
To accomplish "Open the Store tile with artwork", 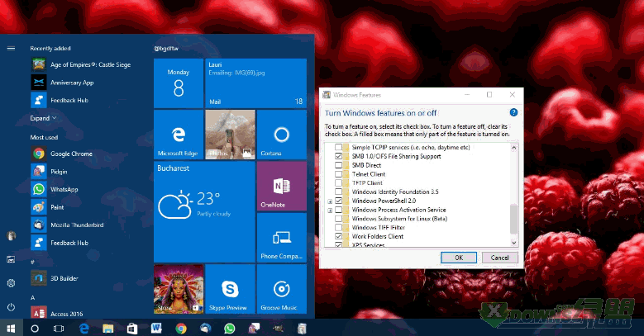I will tap(179, 289).
